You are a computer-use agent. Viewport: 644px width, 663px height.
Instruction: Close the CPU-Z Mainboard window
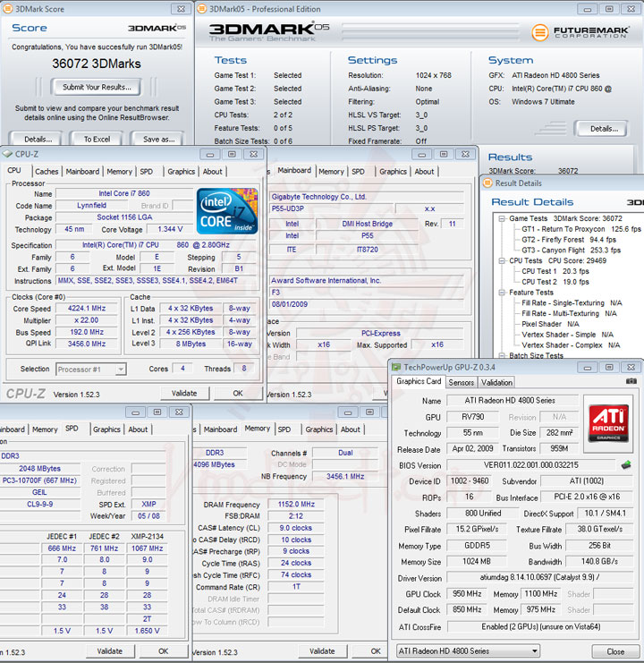tap(465, 154)
